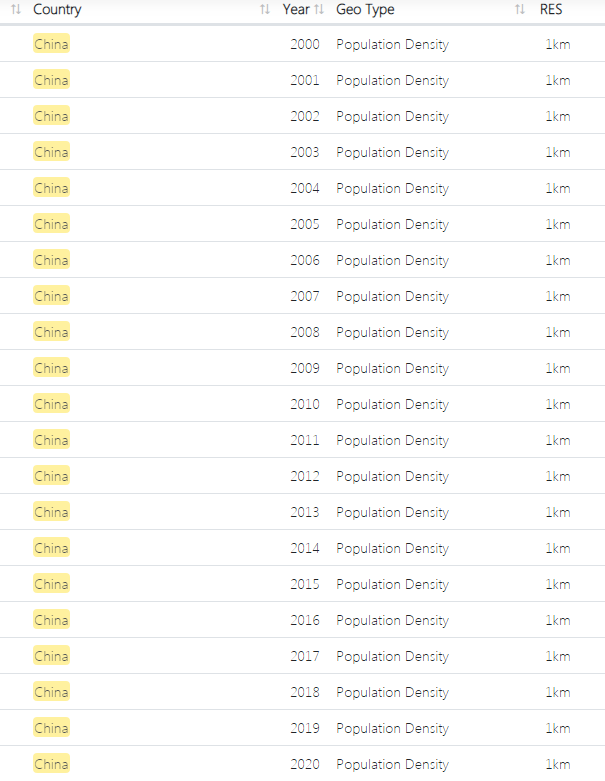
Task: Click the 1km value in the 2012 row
Action: (x=558, y=476)
